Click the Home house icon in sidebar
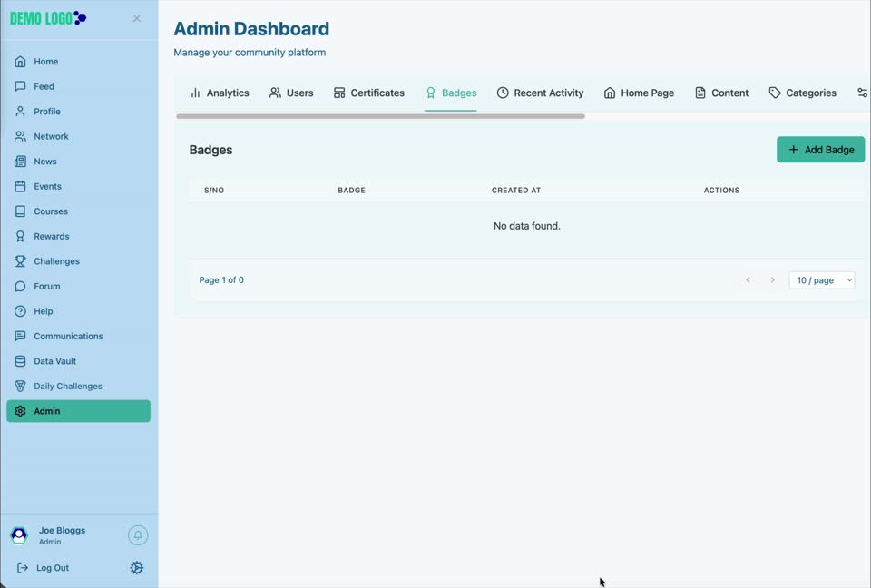 pyautogui.click(x=20, y=61)
